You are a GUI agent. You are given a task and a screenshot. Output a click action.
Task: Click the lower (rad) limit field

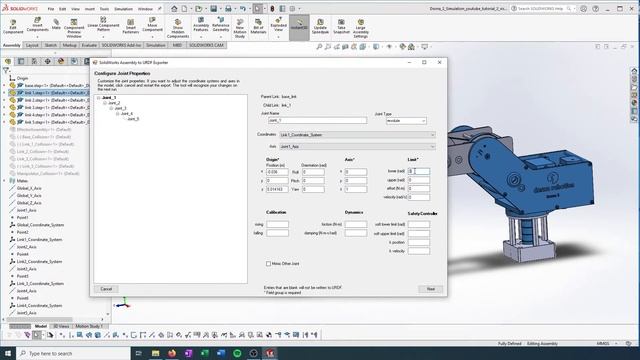[x=419, y=171]
